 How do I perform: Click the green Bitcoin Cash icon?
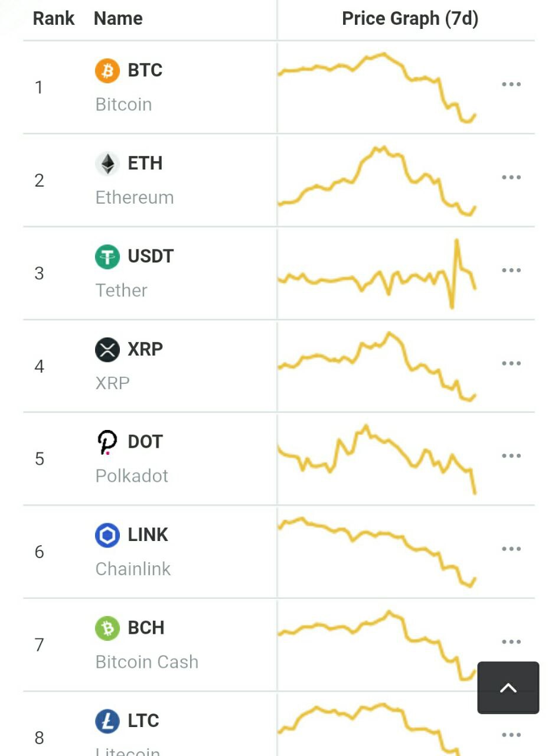click(107, 628)
